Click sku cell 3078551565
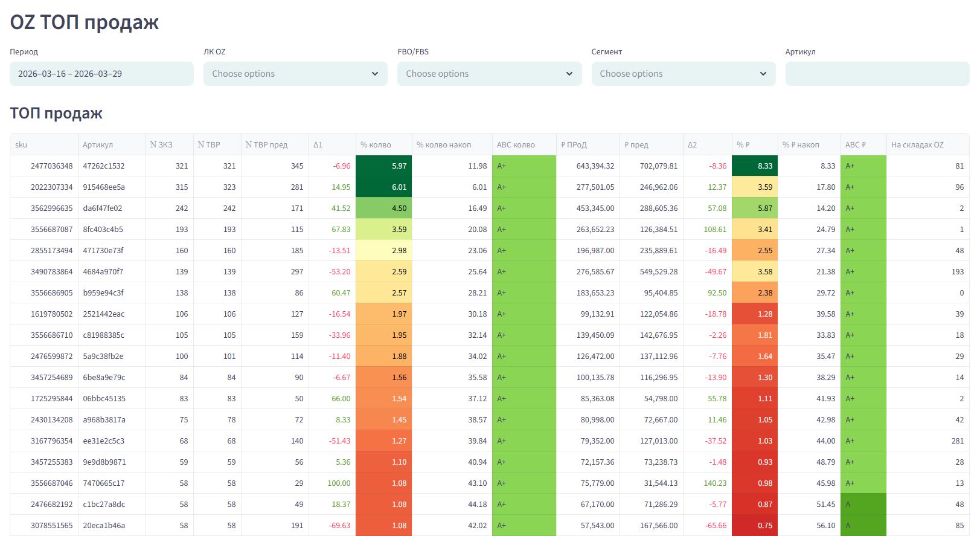980x536 pixels. click(x=44, y=525)
